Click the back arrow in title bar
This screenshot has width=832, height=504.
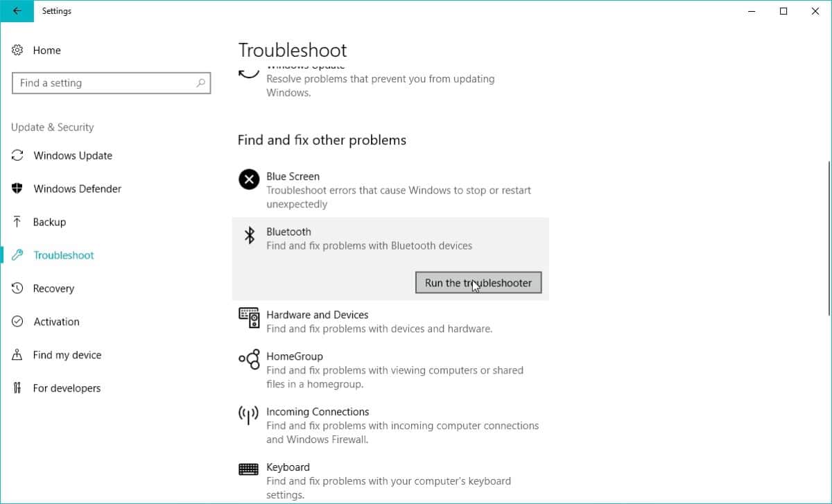(17, 11)
